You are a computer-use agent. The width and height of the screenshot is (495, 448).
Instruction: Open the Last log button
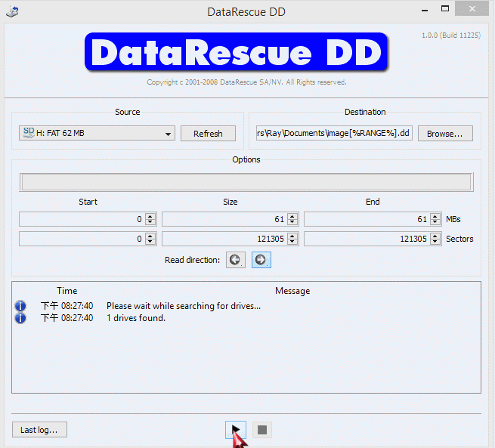tap(39, 430)
